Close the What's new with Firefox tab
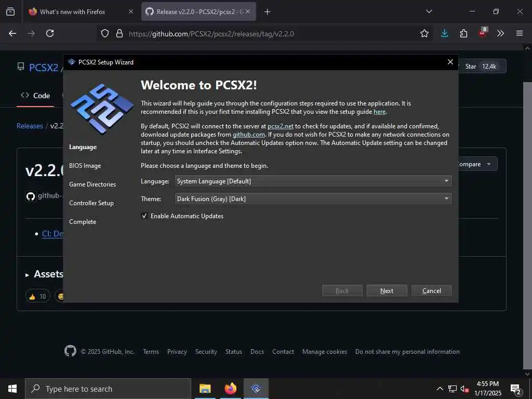This screenshot has width=532, height=399. (x=131, y=11)
